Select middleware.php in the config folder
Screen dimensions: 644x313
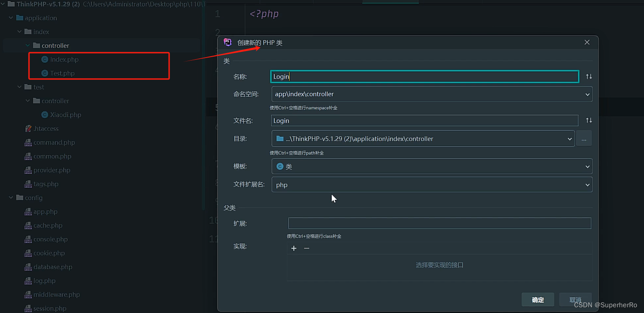click(57, 295)
